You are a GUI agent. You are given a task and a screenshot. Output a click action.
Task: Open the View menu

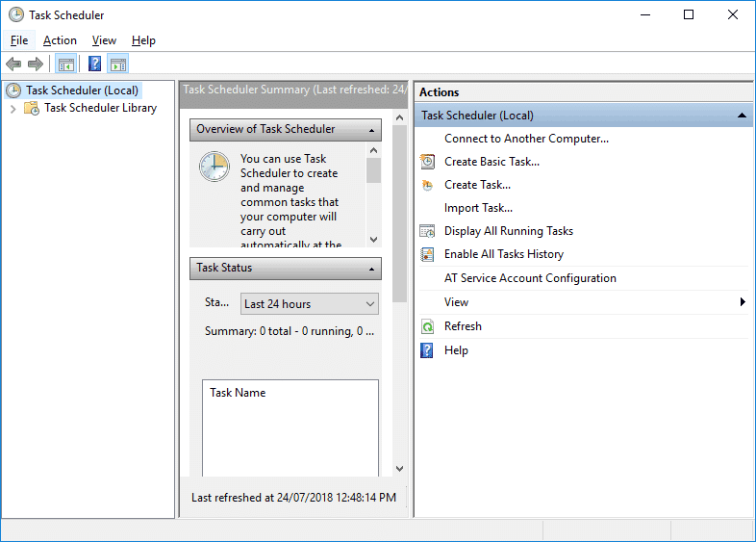(104, 40)
